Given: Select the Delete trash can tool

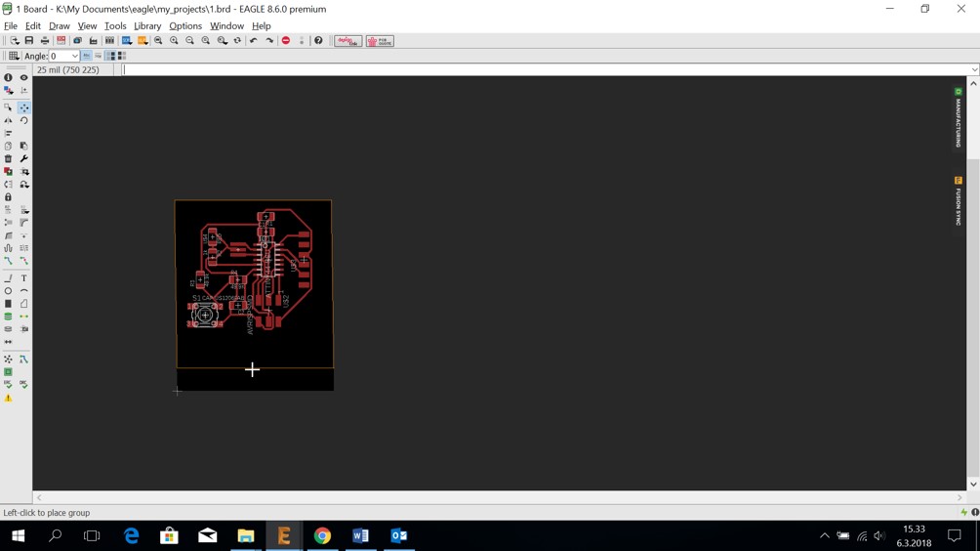Looking at the screenshot, I should pos(8,158).
